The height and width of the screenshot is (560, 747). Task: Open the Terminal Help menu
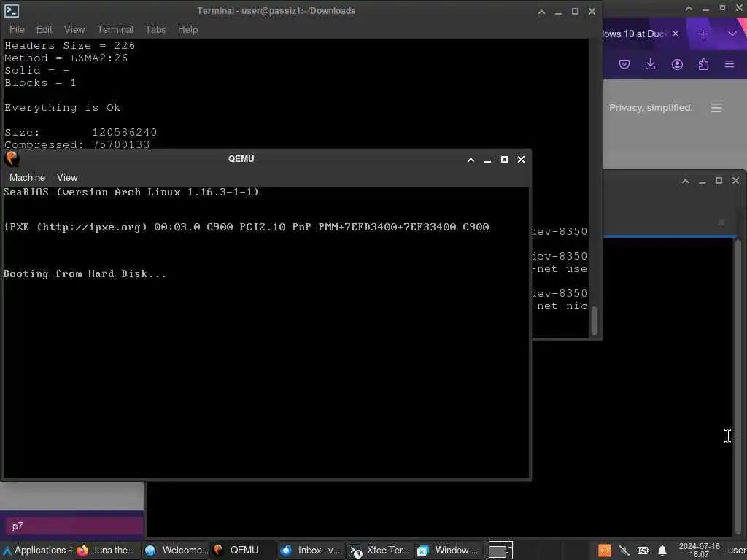point(187,29)
